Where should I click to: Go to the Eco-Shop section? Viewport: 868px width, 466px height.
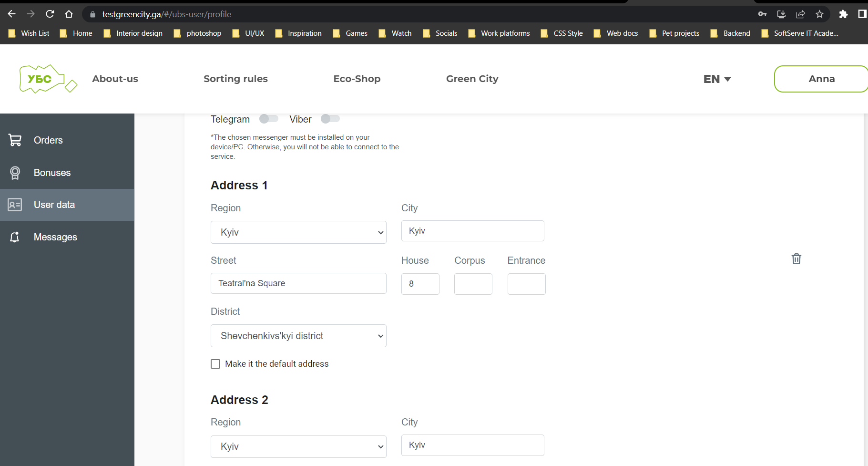tap(357, 79)
